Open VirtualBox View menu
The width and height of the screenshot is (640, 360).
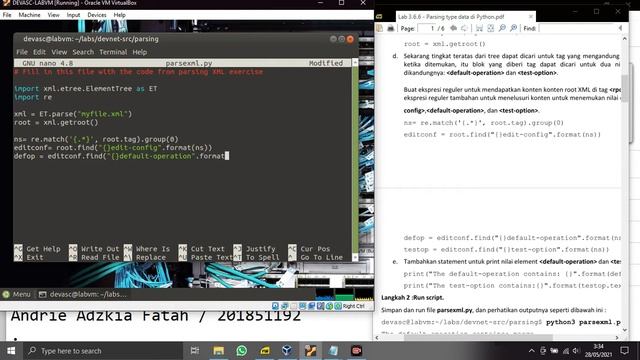(x=53, y=15)
